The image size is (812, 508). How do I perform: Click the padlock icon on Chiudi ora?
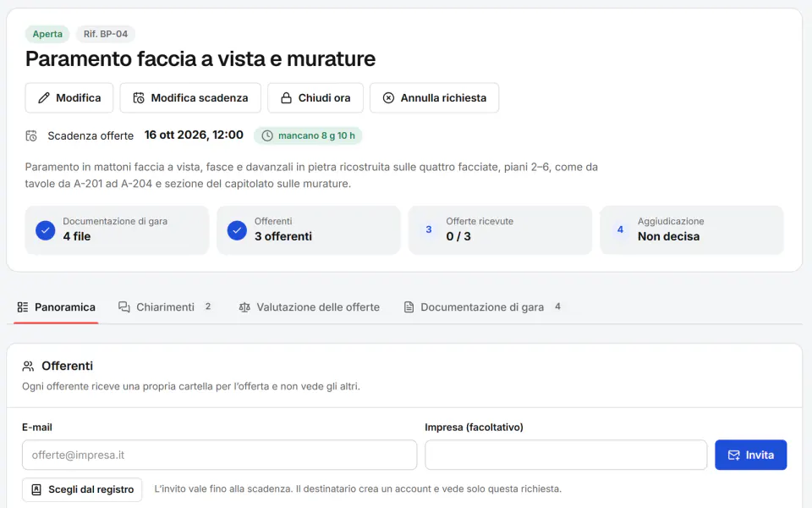pos(286,98)
